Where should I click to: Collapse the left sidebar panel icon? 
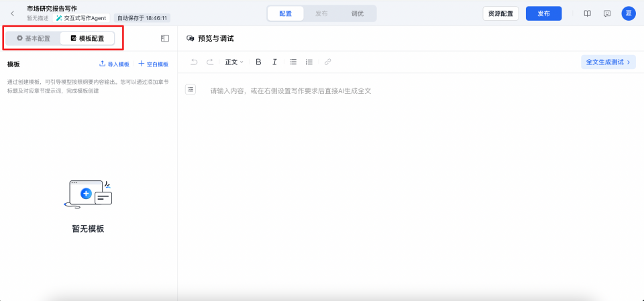pyautogui.click(x=165, y=38)
